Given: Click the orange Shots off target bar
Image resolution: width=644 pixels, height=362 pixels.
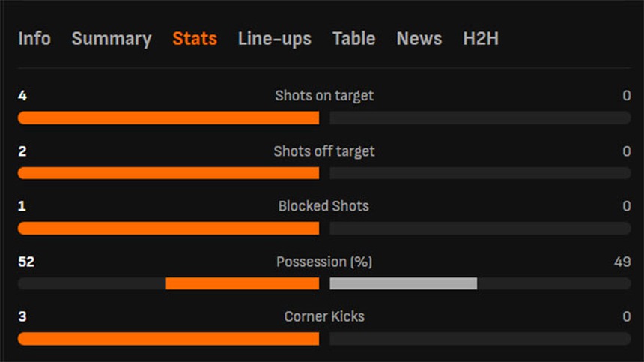Looking at the screenshot, I should (168, 173).
